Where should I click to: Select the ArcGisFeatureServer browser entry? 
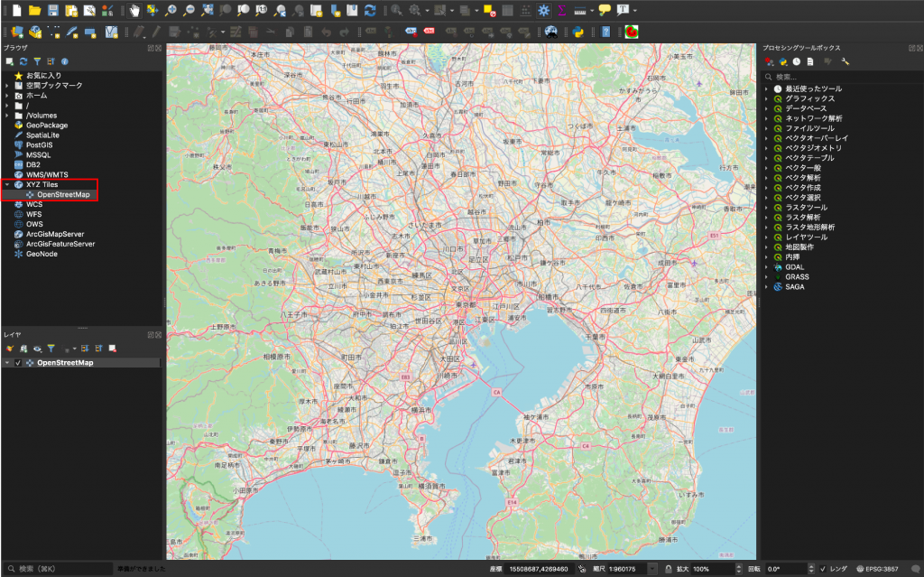[60, 244]
